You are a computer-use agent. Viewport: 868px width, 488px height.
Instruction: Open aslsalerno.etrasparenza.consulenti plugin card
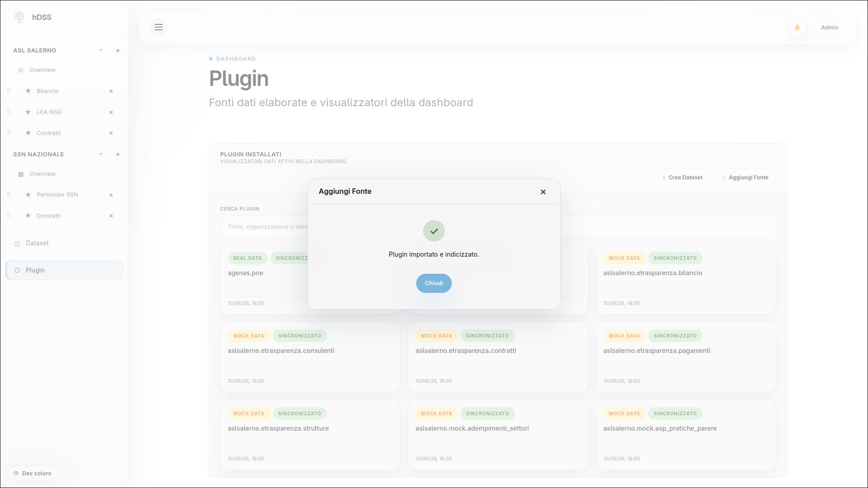coord(310,357)
